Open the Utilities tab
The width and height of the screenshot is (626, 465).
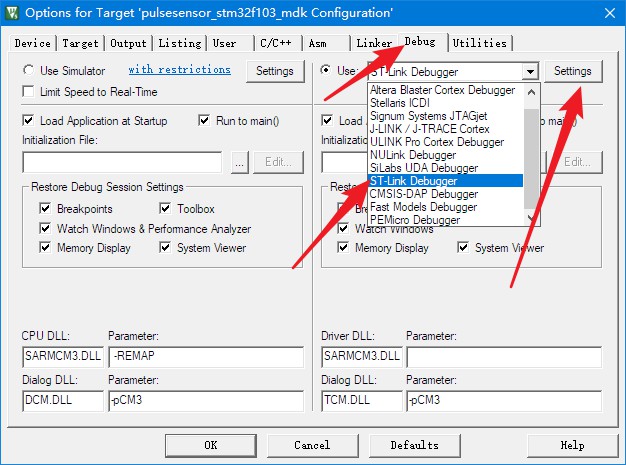[480, 43]
